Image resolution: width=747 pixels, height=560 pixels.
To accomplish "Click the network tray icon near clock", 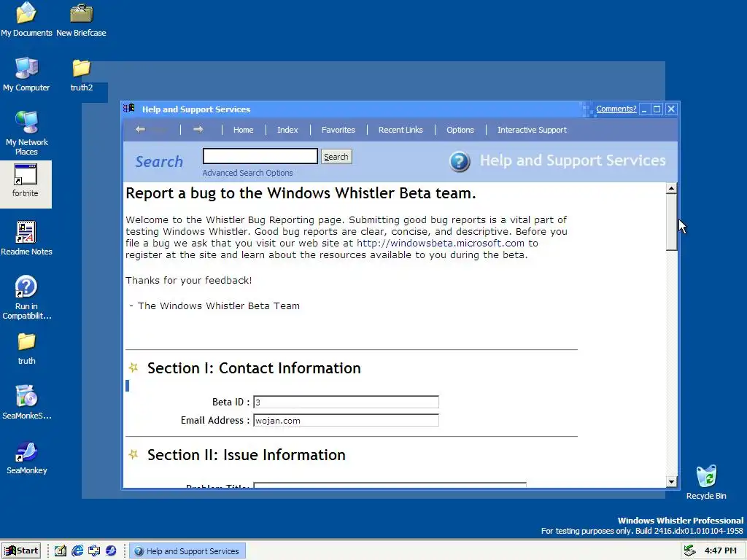I will (689, 551).
